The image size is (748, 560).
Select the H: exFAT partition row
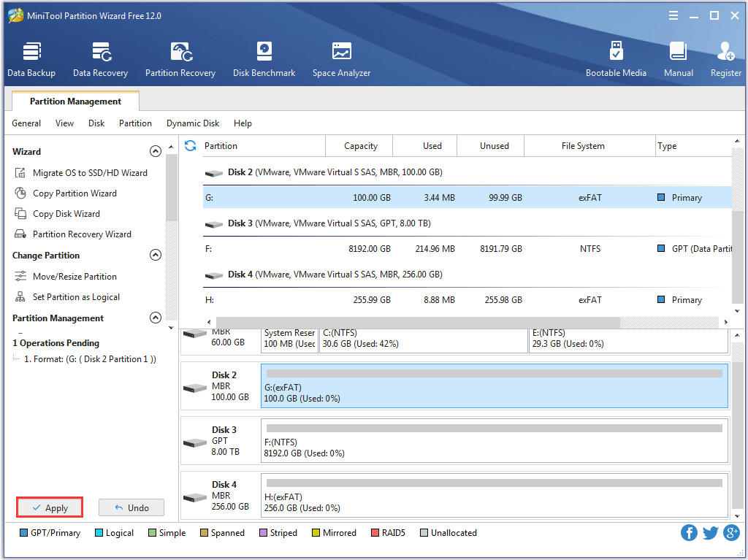(x=467, y=299)
